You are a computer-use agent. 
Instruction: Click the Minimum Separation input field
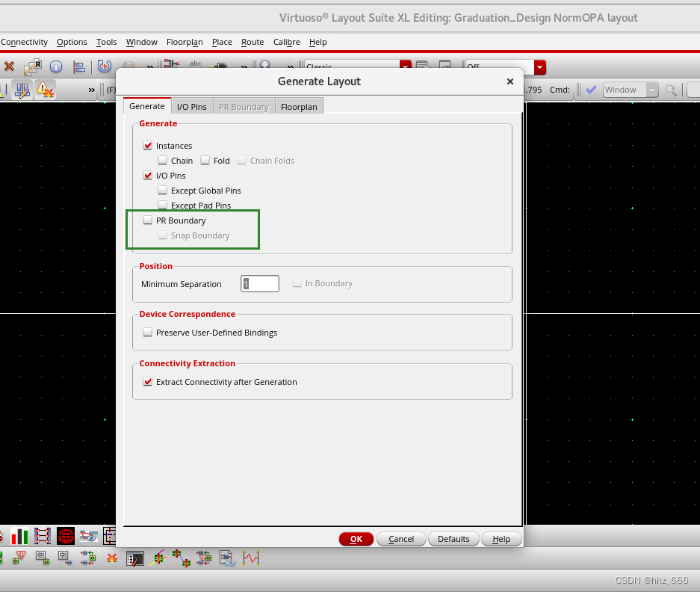click(259, 284)
